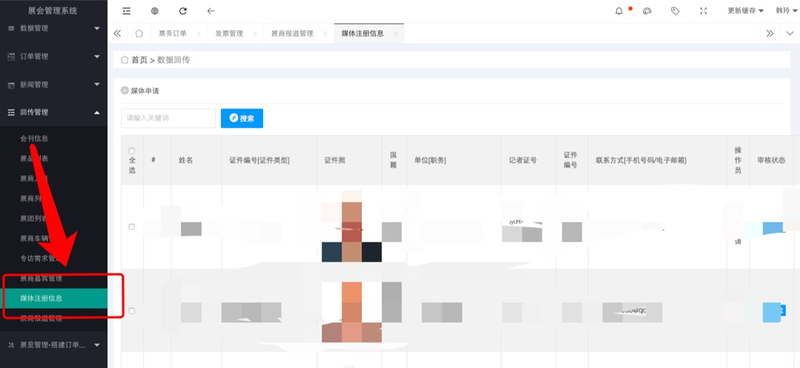Close the 展商报道管理 tab
This screenshot has height=368, width=800.
[325, 34]
